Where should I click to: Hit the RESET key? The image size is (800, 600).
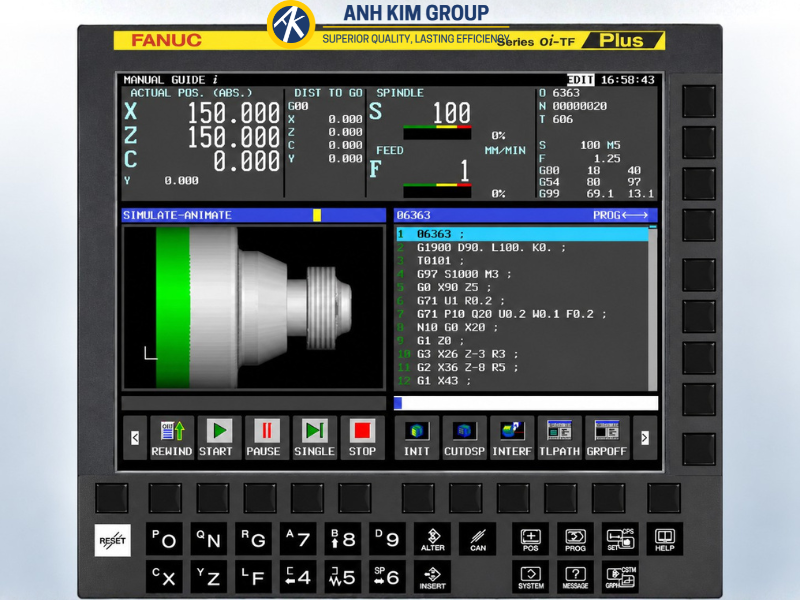(112, 540)
